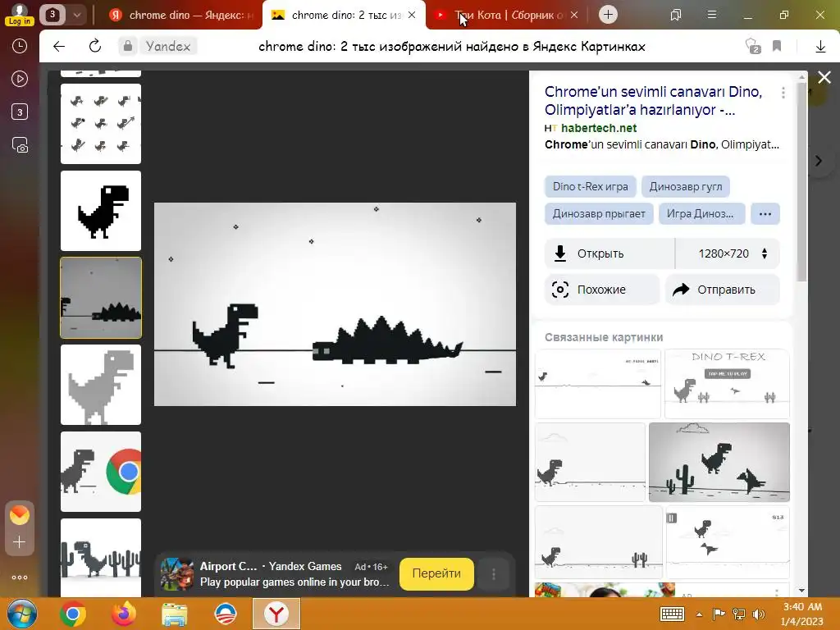Screen dimensions: 840x630
Task: Click the Yandex address bar label
Action: [168, 47]
